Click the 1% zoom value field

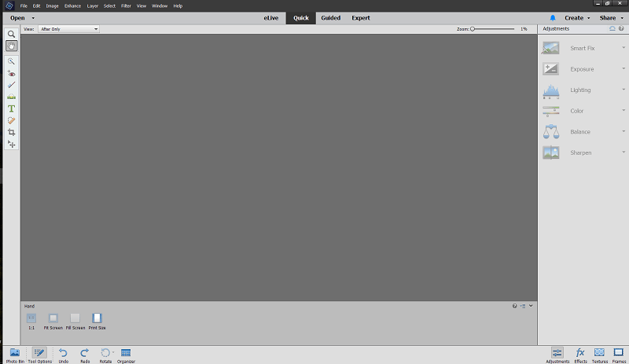click(x=524, y=29)
